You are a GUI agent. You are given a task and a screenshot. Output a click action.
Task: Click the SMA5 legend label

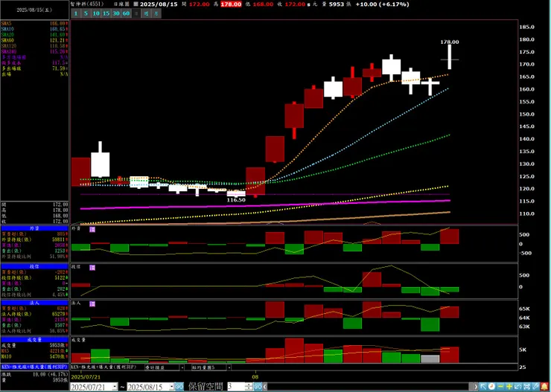[x=7, y=23]
